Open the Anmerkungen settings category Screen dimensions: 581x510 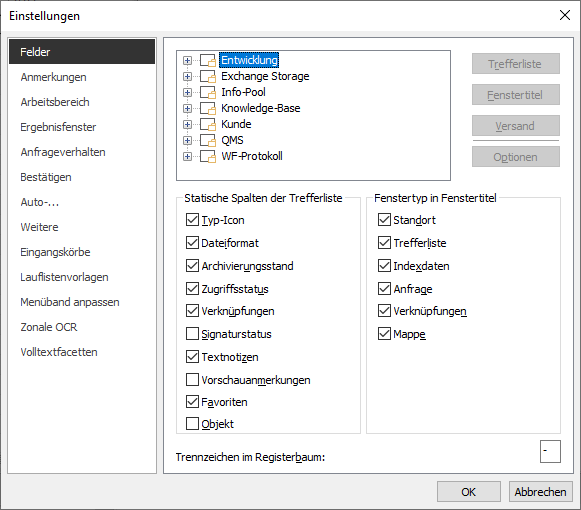coord(82,77)
